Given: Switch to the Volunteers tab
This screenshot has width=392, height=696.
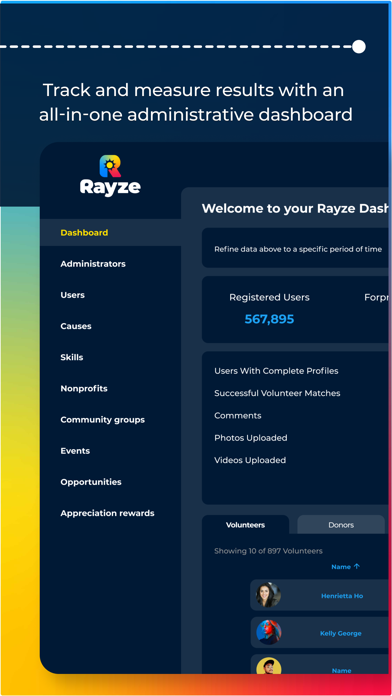Looking at the screenshot, I should (x=245, y=525).
